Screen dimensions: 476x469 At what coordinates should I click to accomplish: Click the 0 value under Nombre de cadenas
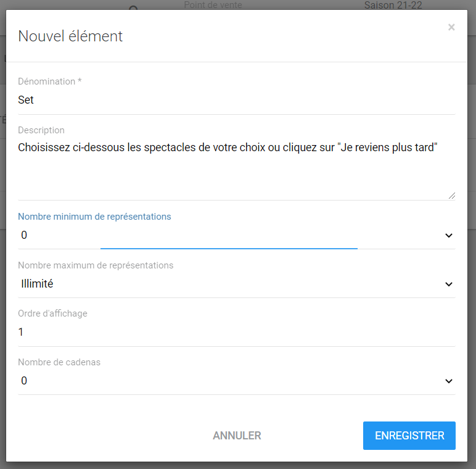coord(25,381)
